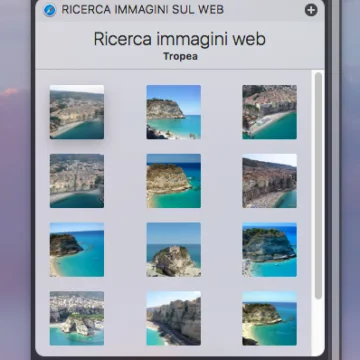Open top-row right thumbnail of aerial town and white beach
This screenshot has height=360, width=360.
click(270, 112)
